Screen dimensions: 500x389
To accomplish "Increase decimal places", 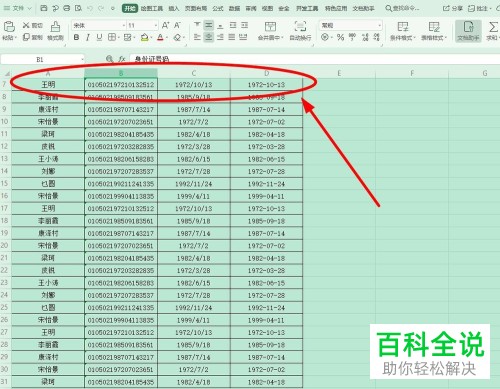I will tap(365, 37).
